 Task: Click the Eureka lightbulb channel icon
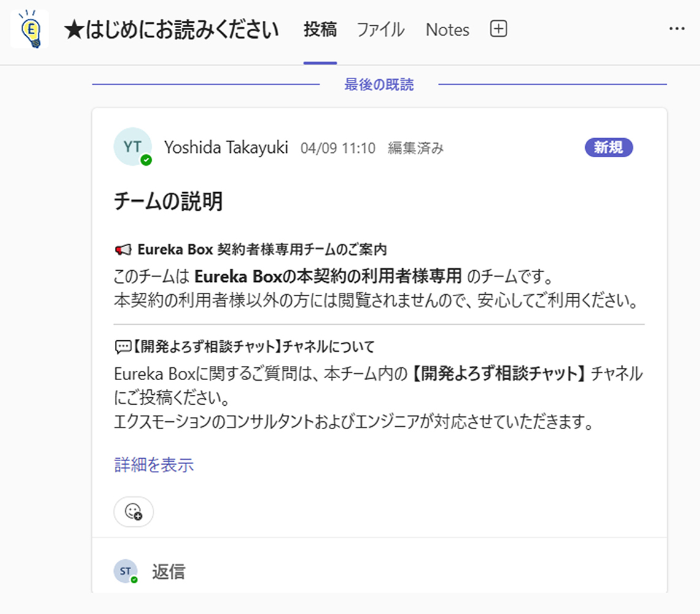click(29, 29)
